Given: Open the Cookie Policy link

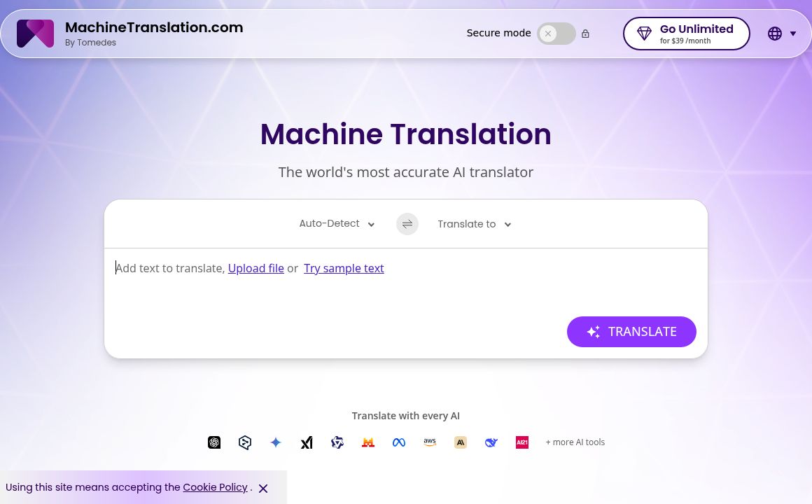Looking at the screenshot, I should (215, 487).
